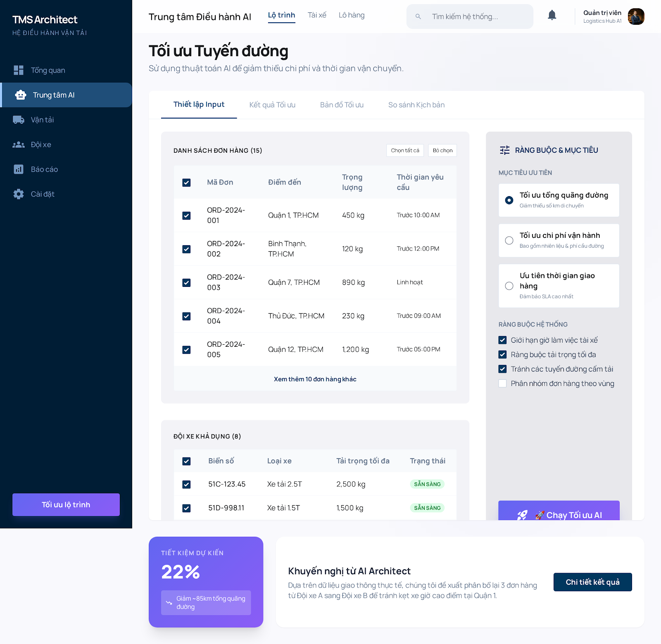Open the Kết quả Tối ưu tab

(x=272, y=105)
